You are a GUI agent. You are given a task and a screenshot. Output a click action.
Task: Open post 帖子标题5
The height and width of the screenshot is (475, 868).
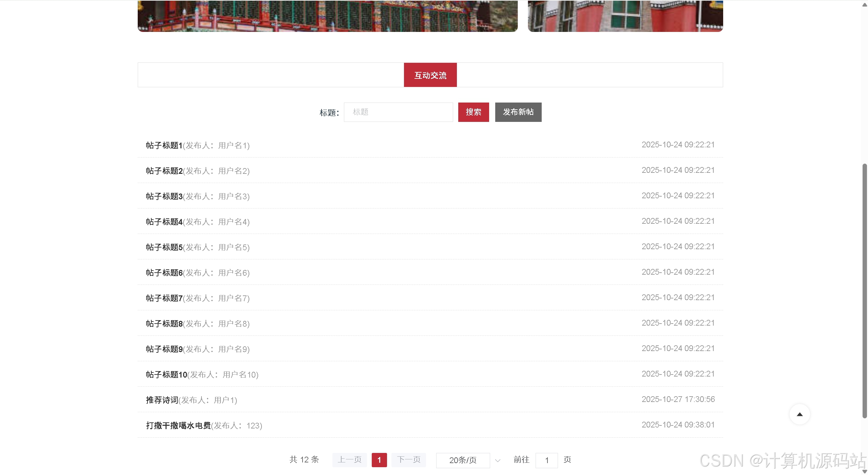tap(164, 247)
